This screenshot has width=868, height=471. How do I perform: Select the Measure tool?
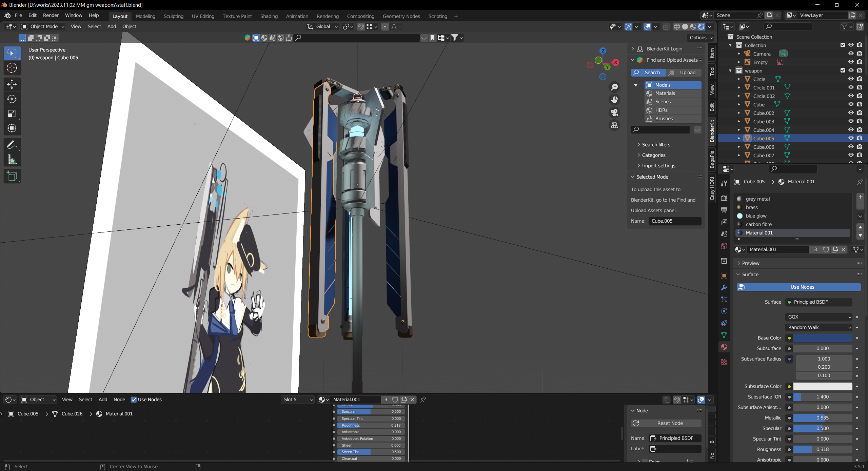[12, 160]
